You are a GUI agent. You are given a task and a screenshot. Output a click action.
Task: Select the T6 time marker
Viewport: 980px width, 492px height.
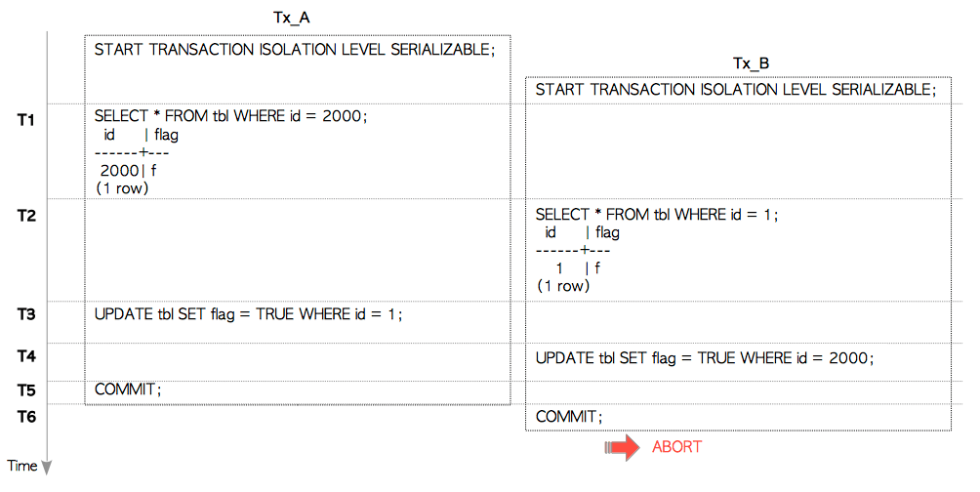(x=26, y=417)
